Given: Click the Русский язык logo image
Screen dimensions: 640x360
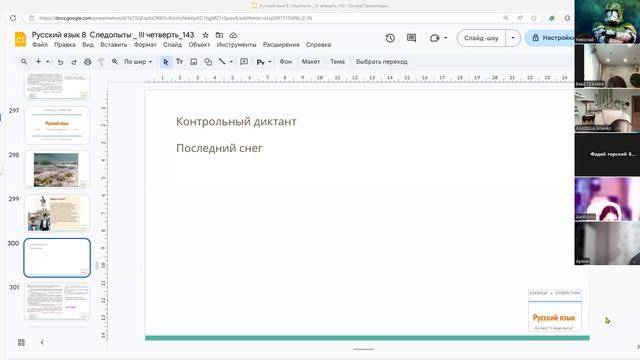Looking at the screenshot, I should click(555, 311).
